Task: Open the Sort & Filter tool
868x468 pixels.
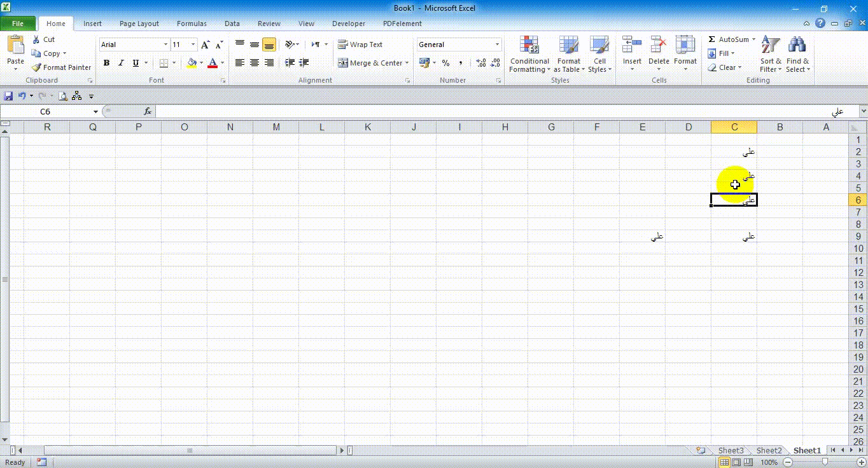Action: coord(770,45)
